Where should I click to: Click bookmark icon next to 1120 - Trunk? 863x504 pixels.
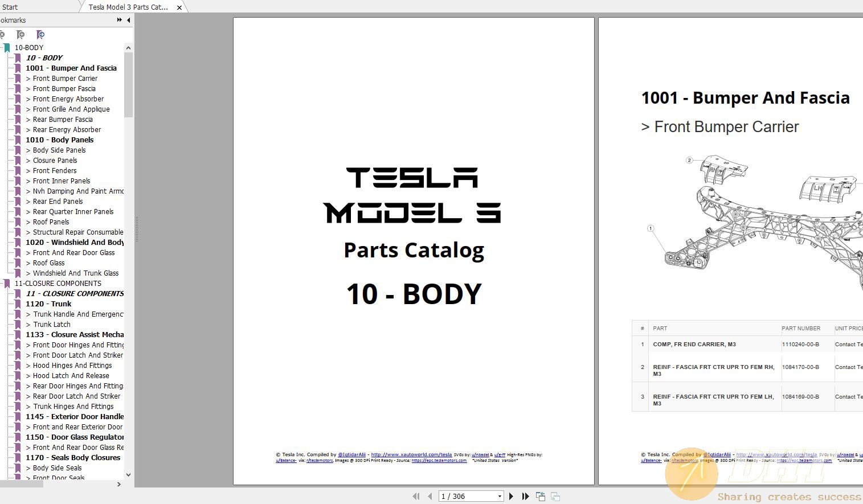(18, 304)
